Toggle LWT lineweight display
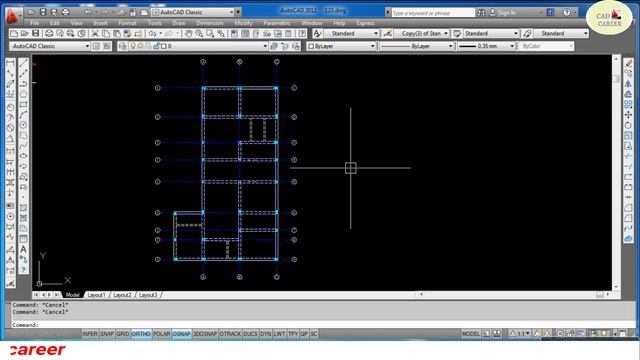The image size is (640, 360). (x=280, y=334)
